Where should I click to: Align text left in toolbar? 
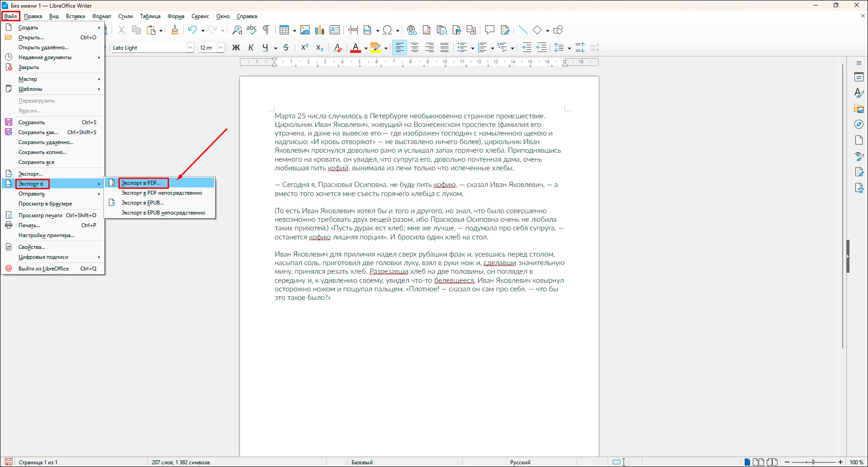tap(399, 47)
